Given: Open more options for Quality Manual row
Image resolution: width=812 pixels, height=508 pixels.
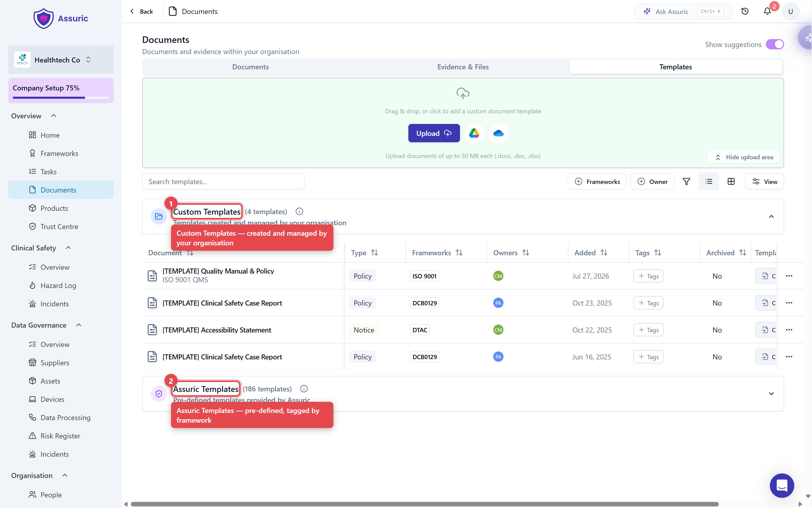Looking at the screenshot, I should 789,276.
